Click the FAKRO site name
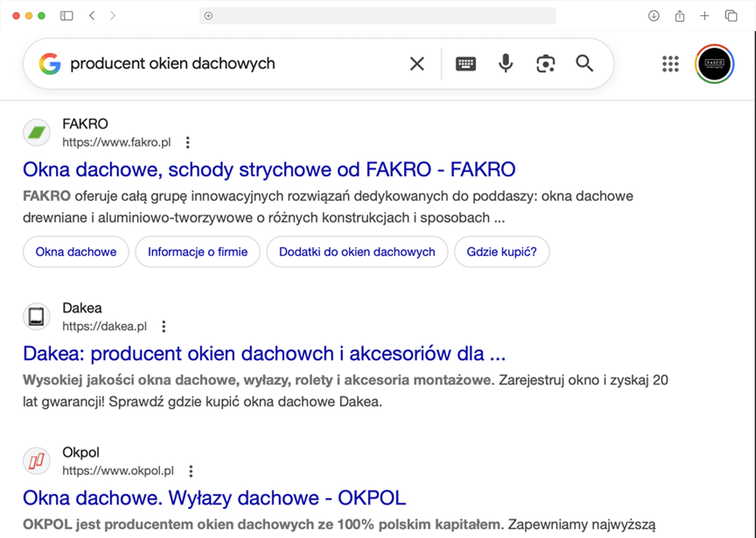Viewport: 756px width, 538px height. (x=85, y=124)
